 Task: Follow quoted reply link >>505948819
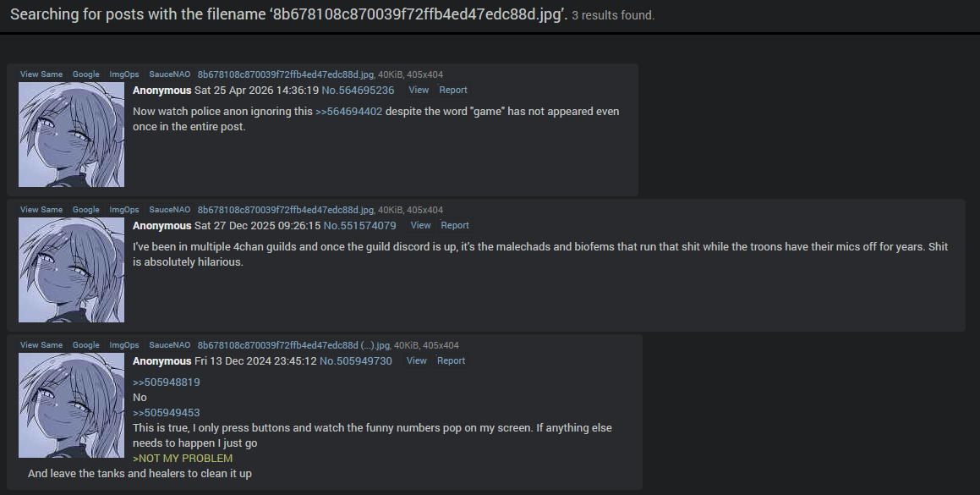pos(167,382)
